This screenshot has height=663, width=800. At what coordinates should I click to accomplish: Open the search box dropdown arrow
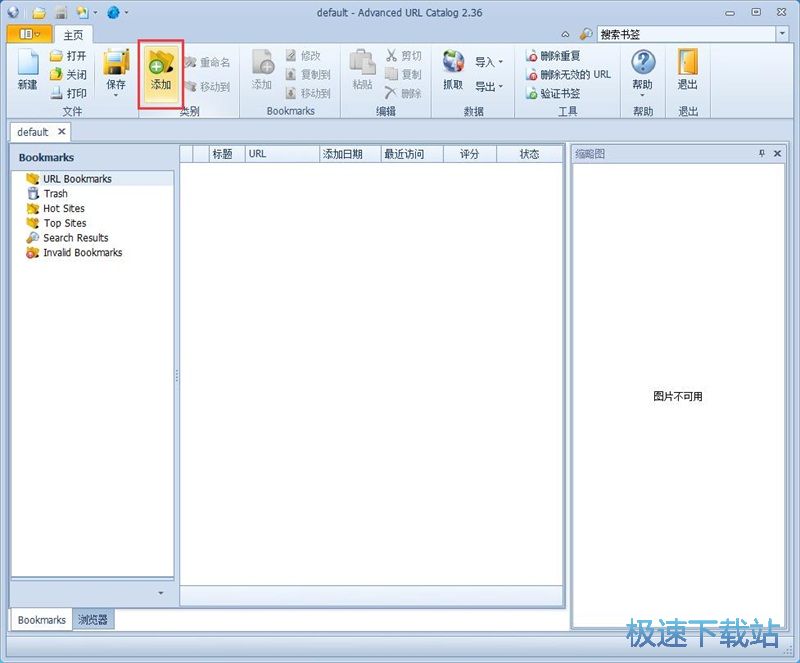tap(782, 34)
